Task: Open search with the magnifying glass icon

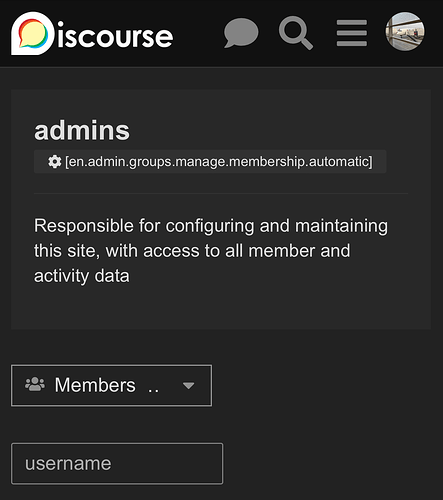Action: (296, 33)
